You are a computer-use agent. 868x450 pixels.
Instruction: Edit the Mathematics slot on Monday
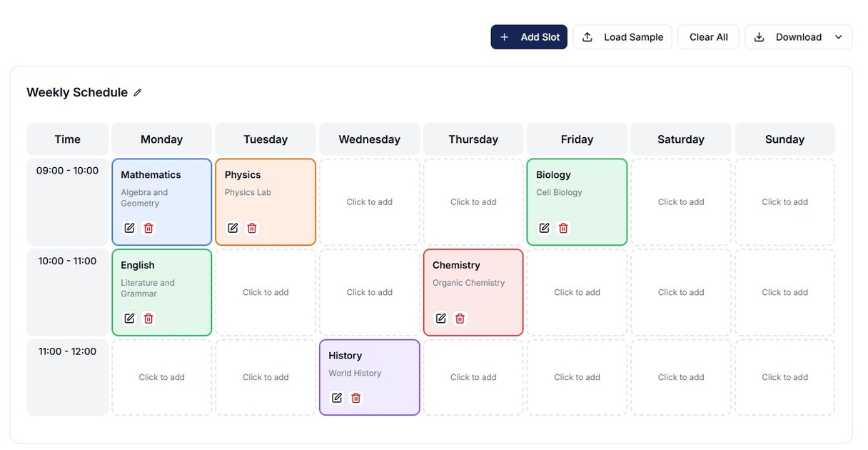click(129, 228)
